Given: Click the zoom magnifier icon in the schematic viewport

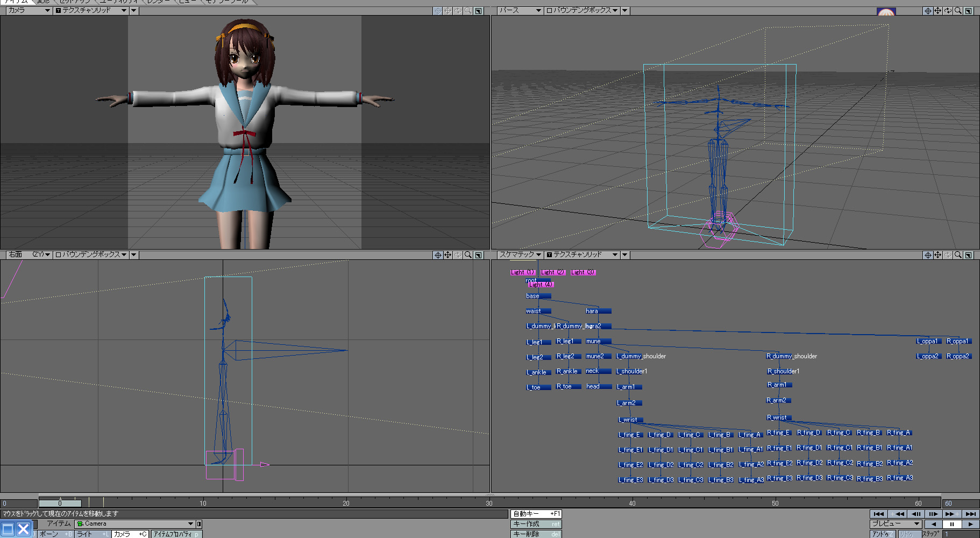Looking at the screenshot, I should (958, 255).
